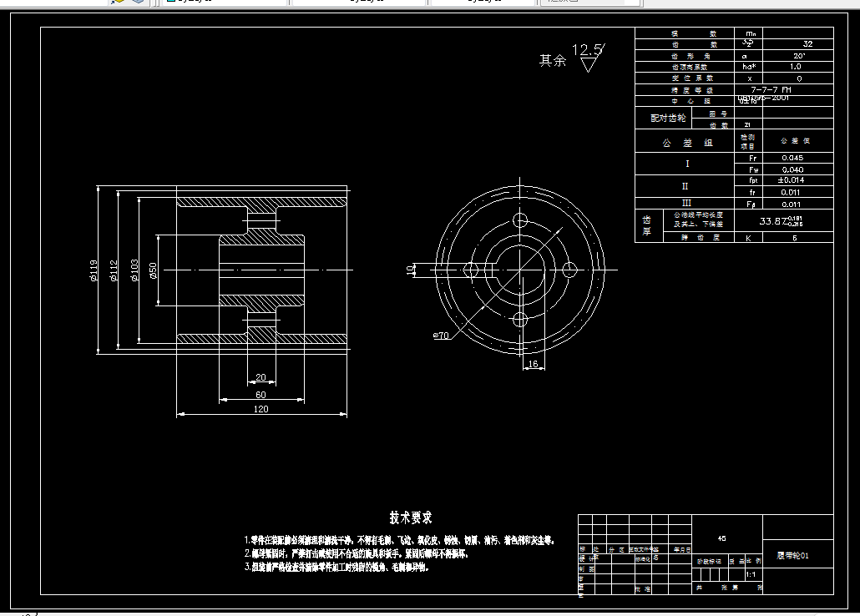Image resolution: width=860 pixels, height=616 pixels.
Task: Select the ø70 leader label
Action: [440, 336]
